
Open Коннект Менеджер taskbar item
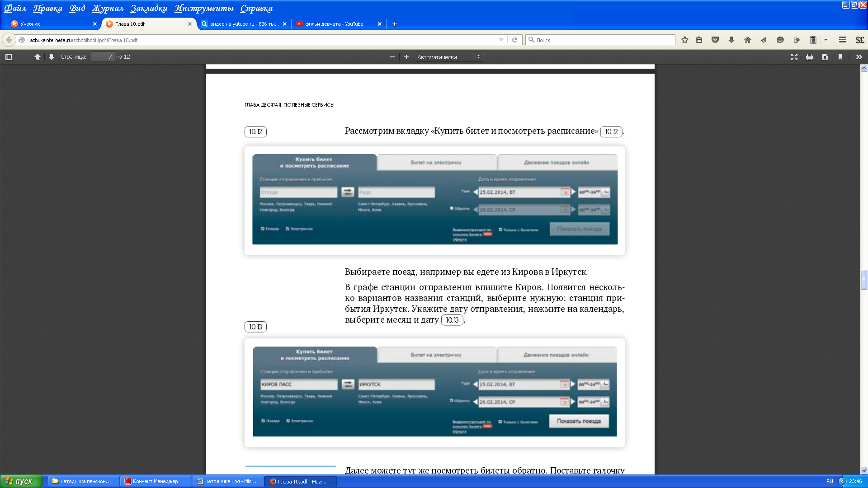click(x=156, y=481)
